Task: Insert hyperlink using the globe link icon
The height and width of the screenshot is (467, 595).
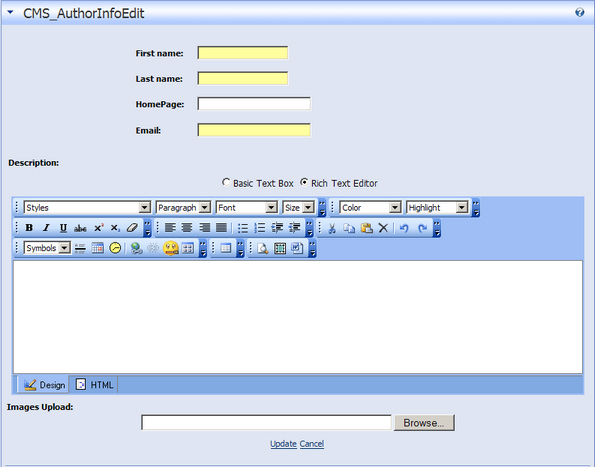Action: (136, 248)
